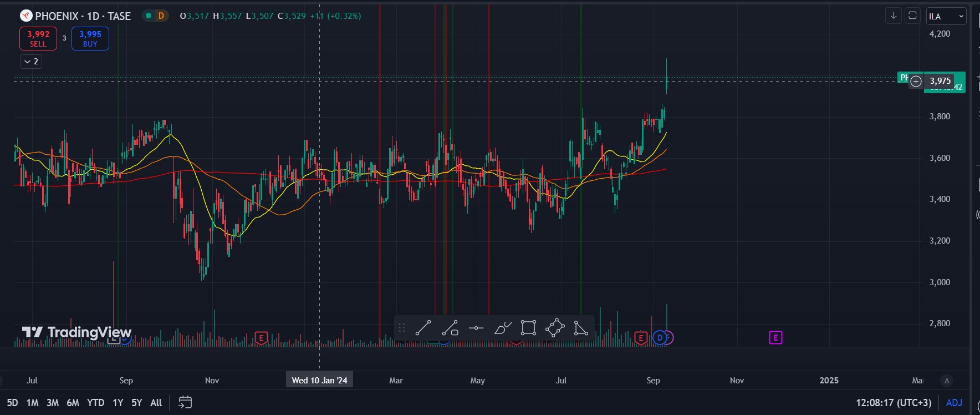The width and height of the screenshot is (980, 415).
Task: Select the Horizontal Line drawing tool
Action: click(476, 328)
